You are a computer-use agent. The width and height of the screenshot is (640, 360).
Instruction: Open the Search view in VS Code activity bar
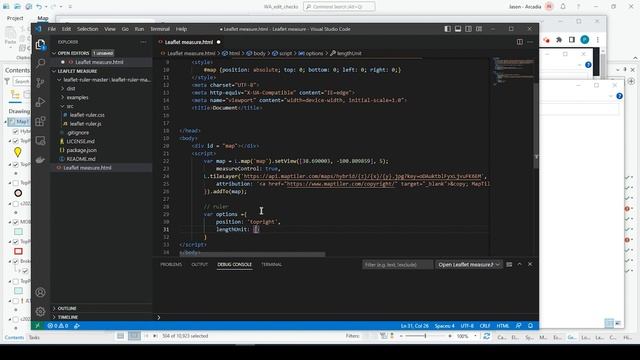pos(40,63)
